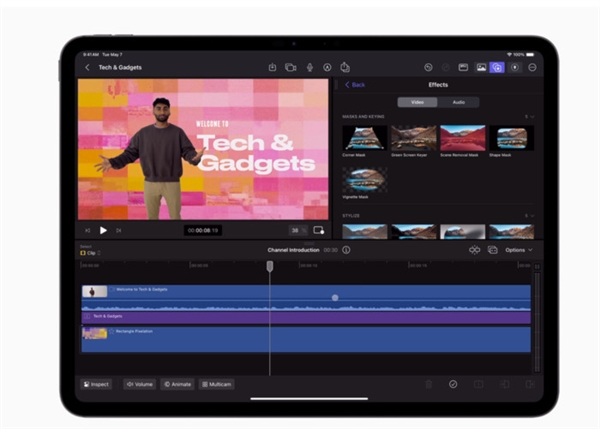600x429 pixels.
Task: Open the Multicam tab at bottom
Action: tap(216, 384)
